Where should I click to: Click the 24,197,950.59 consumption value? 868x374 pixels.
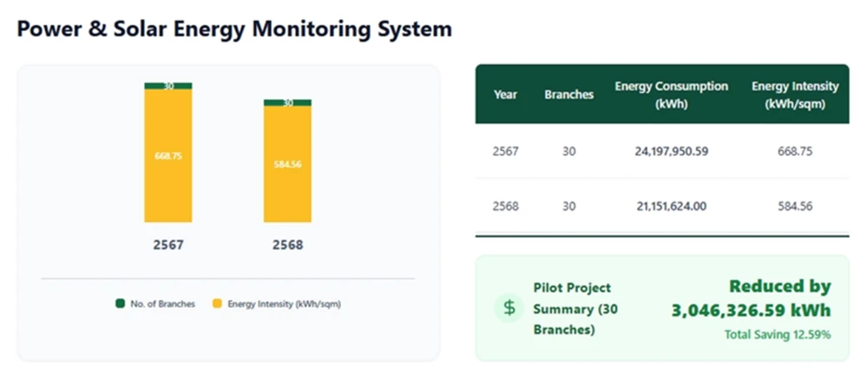671,151
